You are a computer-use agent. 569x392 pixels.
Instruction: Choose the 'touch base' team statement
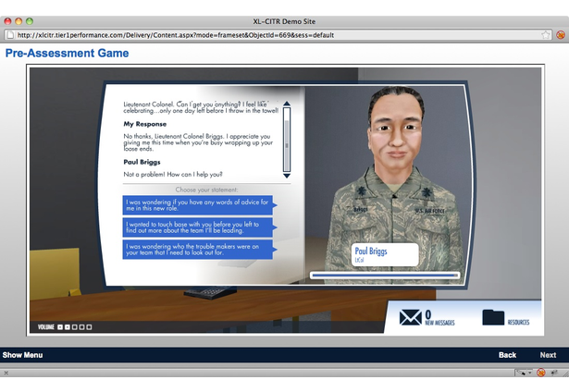point(200,227)
